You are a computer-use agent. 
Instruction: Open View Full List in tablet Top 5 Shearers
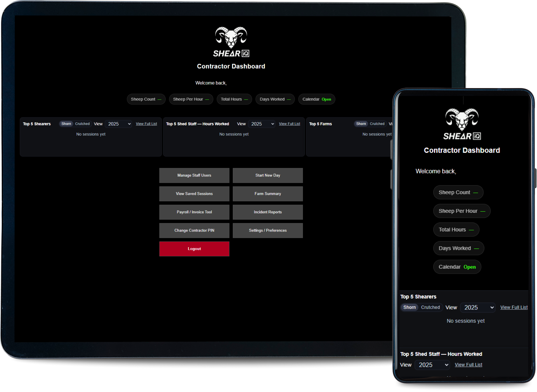pyautogui.click(x=146, y=124)
